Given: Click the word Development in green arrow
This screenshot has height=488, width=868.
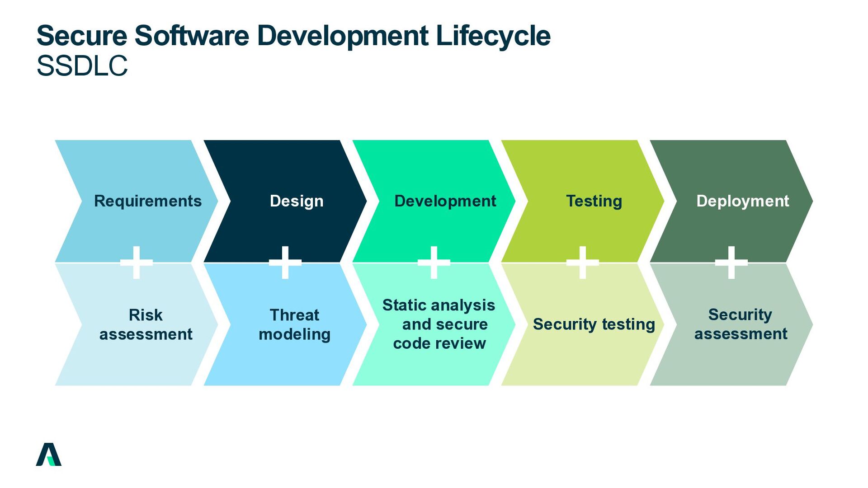Looking at the screenshot, I should pyautogui.click(x=445, y=201).
